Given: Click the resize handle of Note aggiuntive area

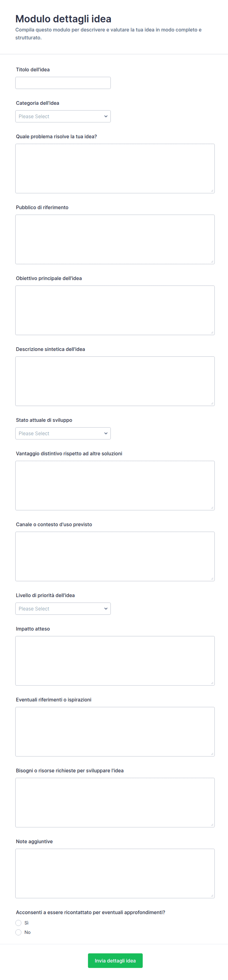Looking at the screenshot, I should (x=212, y=896).
